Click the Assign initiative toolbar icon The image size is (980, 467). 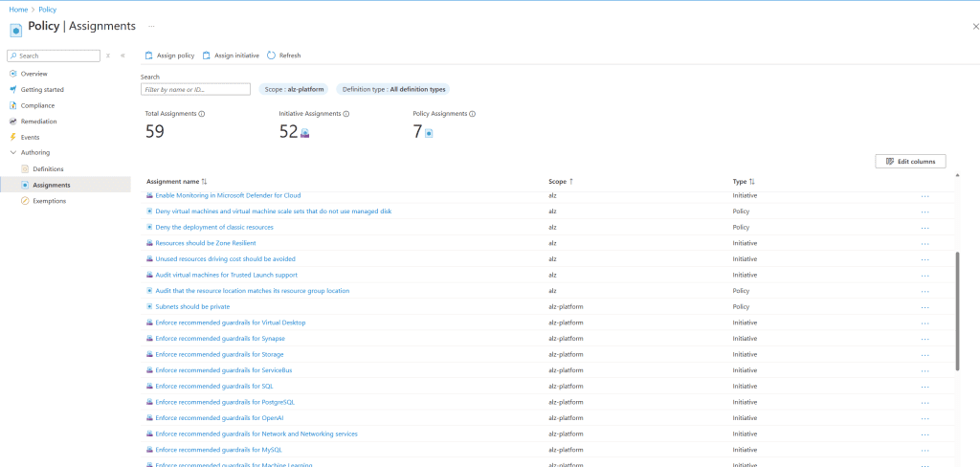click(207, 56)
